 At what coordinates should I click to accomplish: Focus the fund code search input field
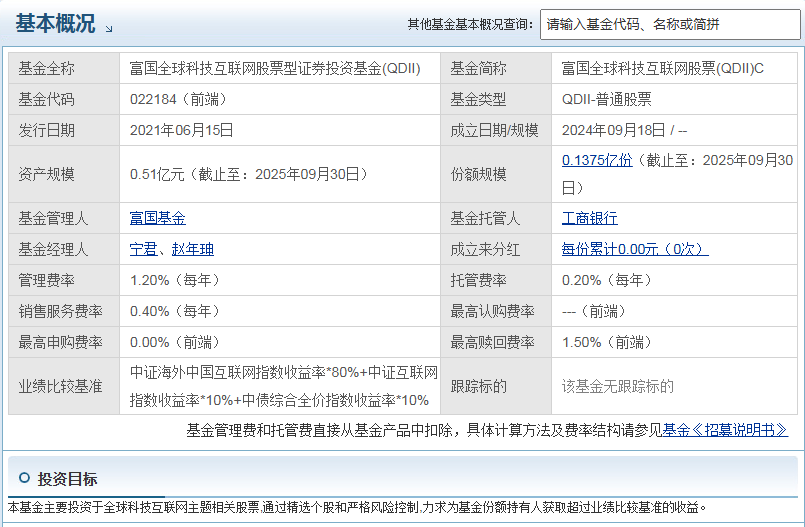670,24
